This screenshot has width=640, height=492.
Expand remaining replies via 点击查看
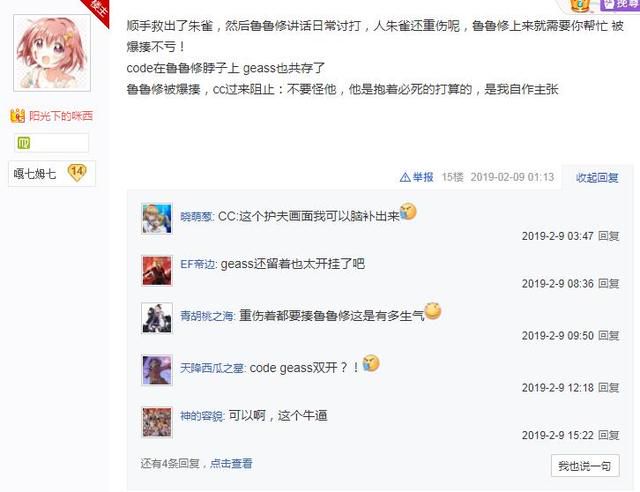click(231, 463)
